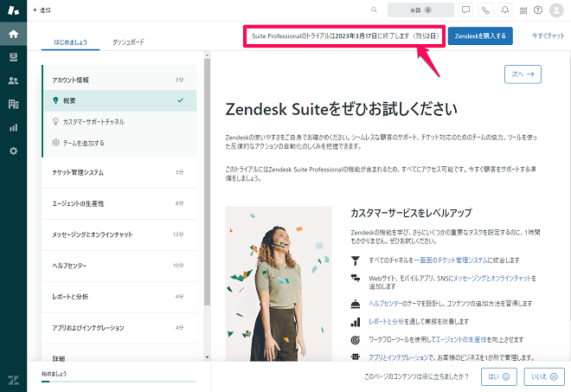Click the target icon beside workflow tools
571x392 pixels.
click(355, 340)
